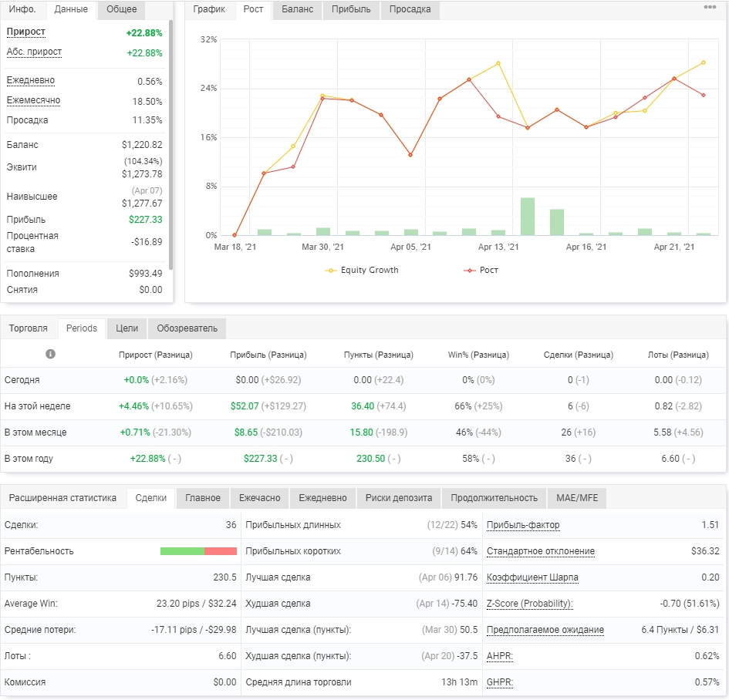Open the Главное statistics tab
The image size is (729, 700).
(x=203, y=498)
